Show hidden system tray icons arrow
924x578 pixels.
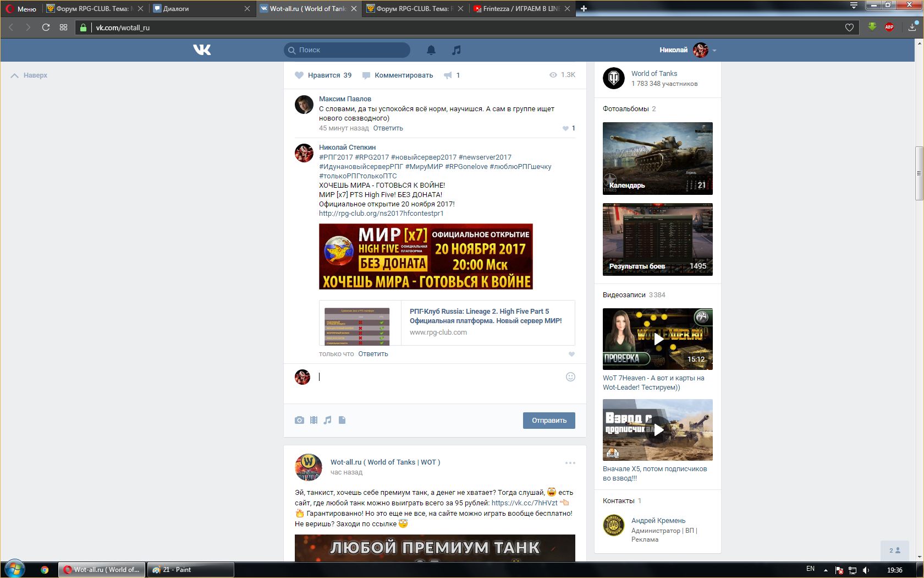click(x=826, y=570)
